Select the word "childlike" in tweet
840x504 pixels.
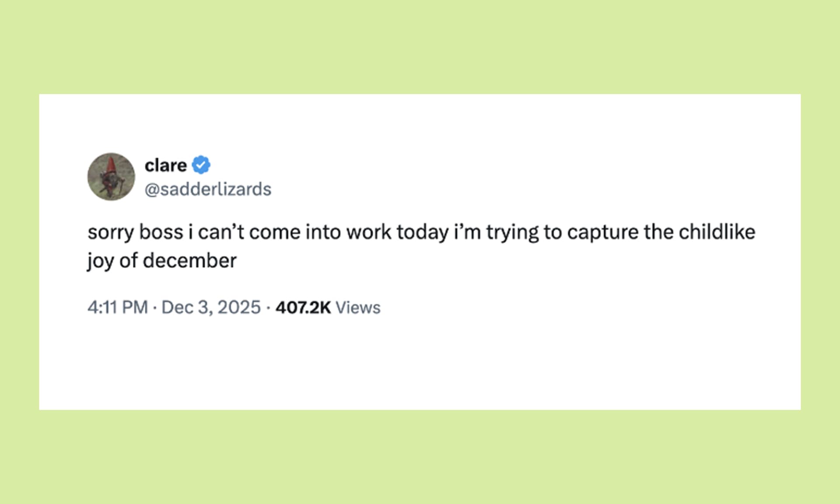(717, 232)
